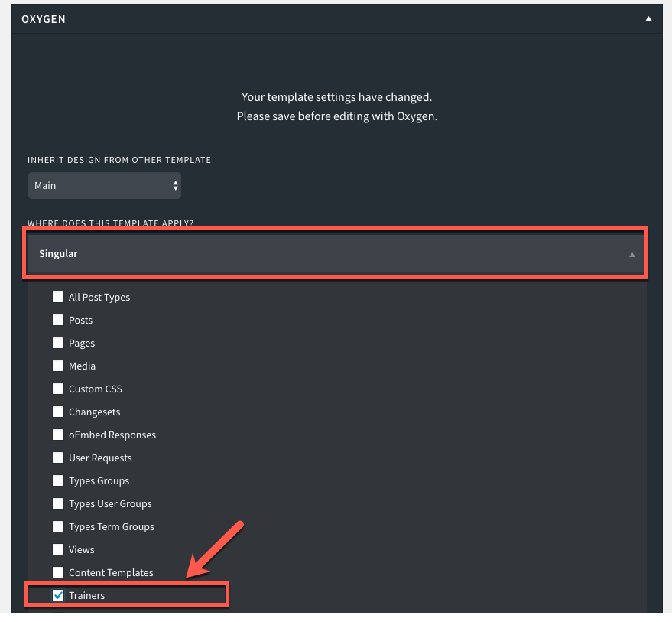Uncheck the Trainers checkbox

58,595
